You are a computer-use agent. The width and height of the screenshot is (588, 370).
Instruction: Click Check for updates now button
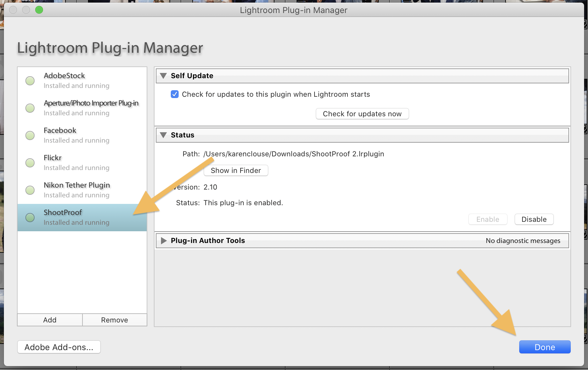(x=362, y=114)
